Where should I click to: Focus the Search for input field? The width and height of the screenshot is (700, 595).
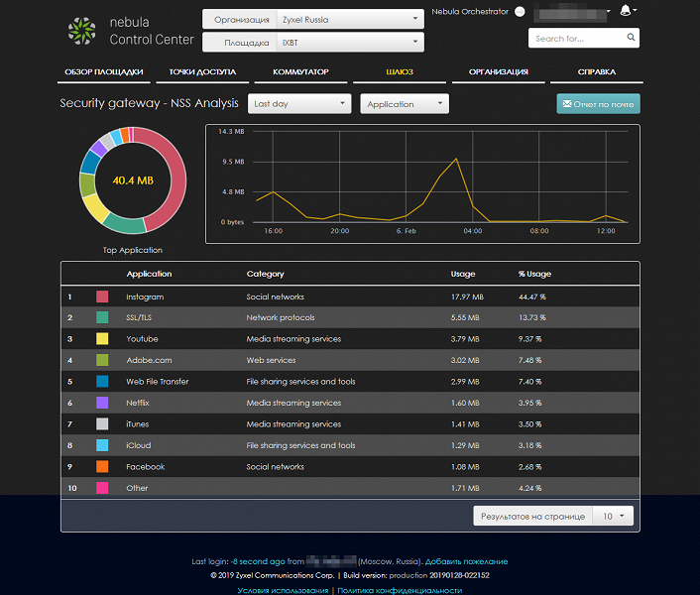click(577, 38)
